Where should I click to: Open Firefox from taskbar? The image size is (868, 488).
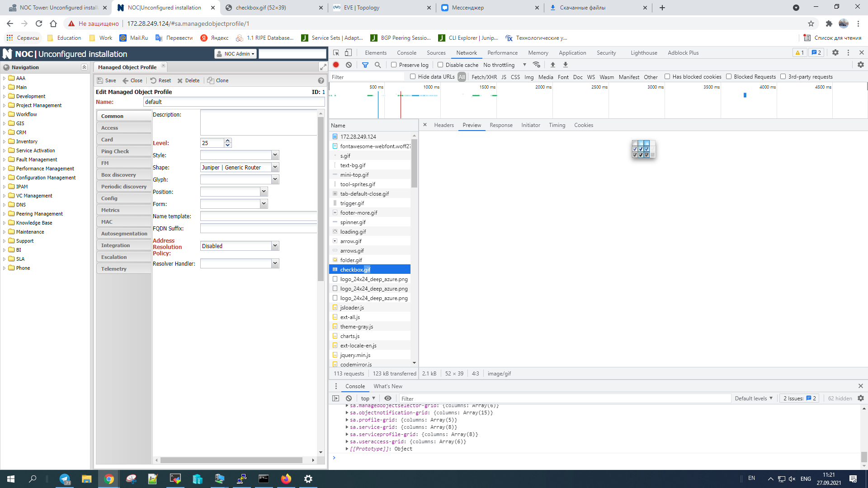coord(286,479)
